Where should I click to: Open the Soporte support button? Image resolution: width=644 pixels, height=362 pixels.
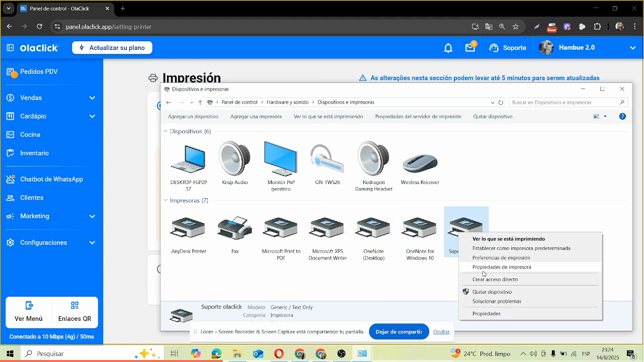click(508, 48)
